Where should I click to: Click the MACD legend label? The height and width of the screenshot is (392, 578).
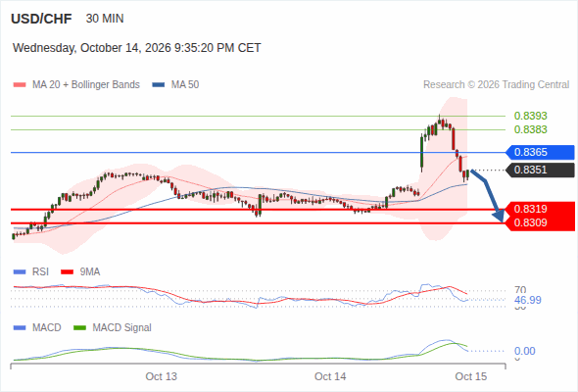click(46, 327)
